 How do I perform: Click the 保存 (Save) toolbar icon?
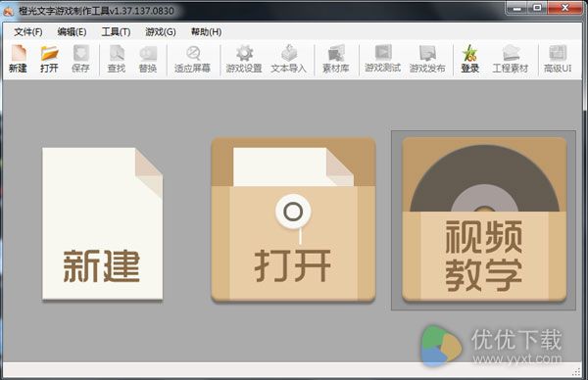point(80,59)
